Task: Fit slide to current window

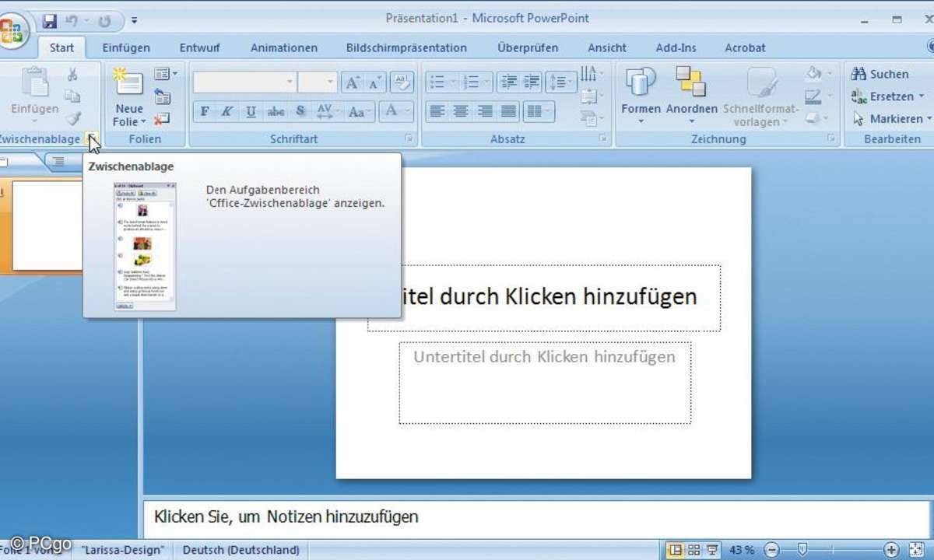Action: click(x=917, y=550)
